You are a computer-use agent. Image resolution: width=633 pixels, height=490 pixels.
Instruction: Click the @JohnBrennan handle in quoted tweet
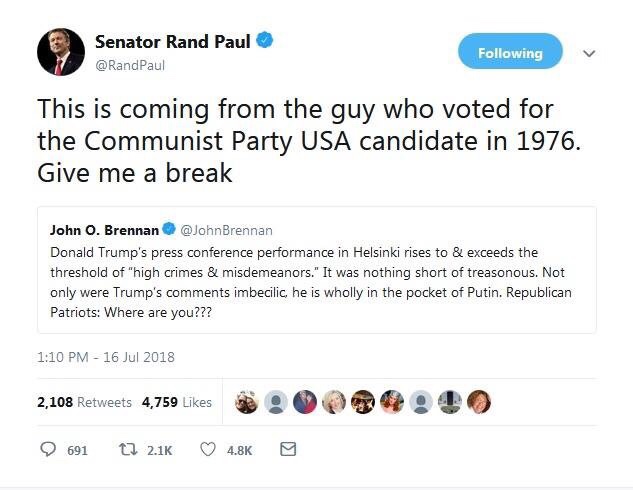click(x=226, y=231)
